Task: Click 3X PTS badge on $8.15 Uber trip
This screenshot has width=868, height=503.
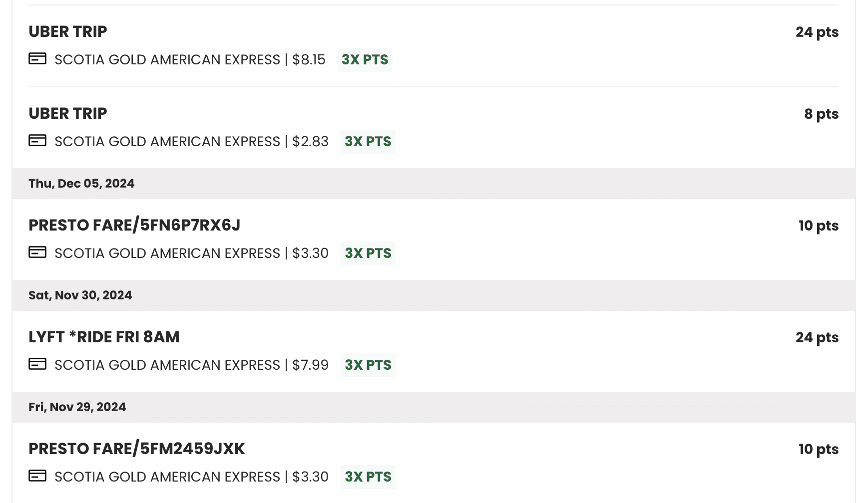Action: [365, 60]
